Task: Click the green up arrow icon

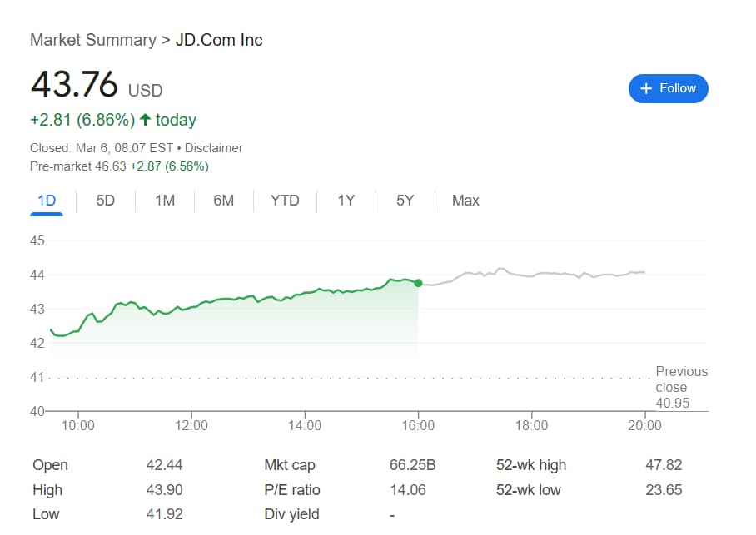Action: pyautogui.click(x=145, y=120)
